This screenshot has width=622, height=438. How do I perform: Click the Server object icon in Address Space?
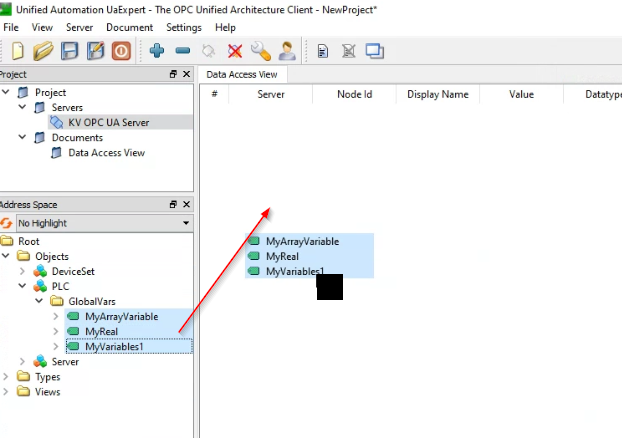40,361
